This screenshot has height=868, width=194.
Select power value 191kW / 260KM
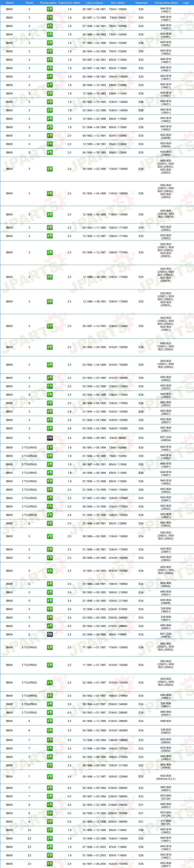(x=118, y=730)
